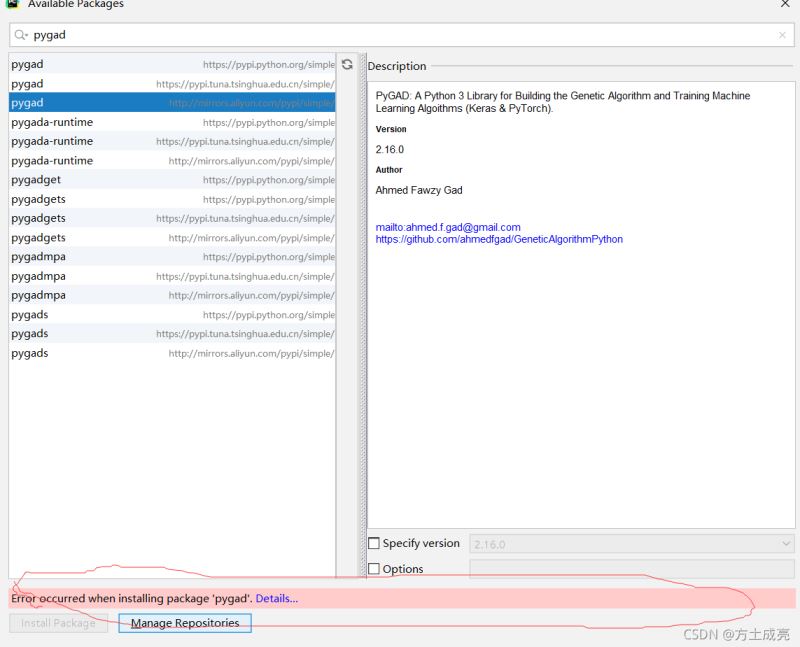800x647 pixels.
Task: Click the Options text input field
Action: click(631, 569)
